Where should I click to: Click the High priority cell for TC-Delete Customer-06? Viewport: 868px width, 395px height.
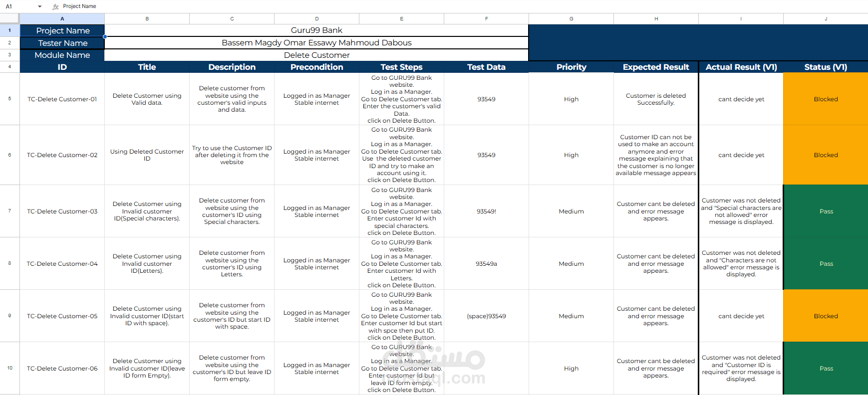click(572, 368)
